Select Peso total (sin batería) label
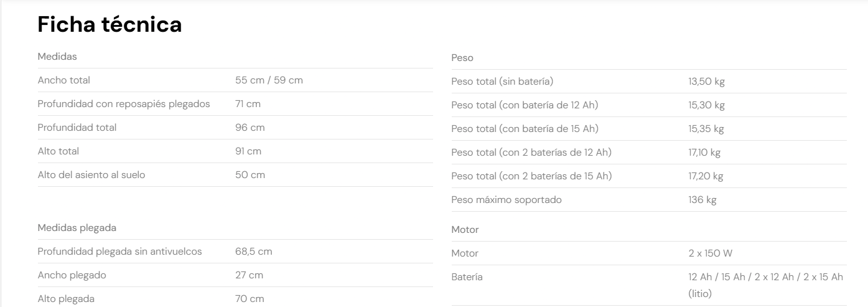The image size is (868, 307). [x=502, y=82]
